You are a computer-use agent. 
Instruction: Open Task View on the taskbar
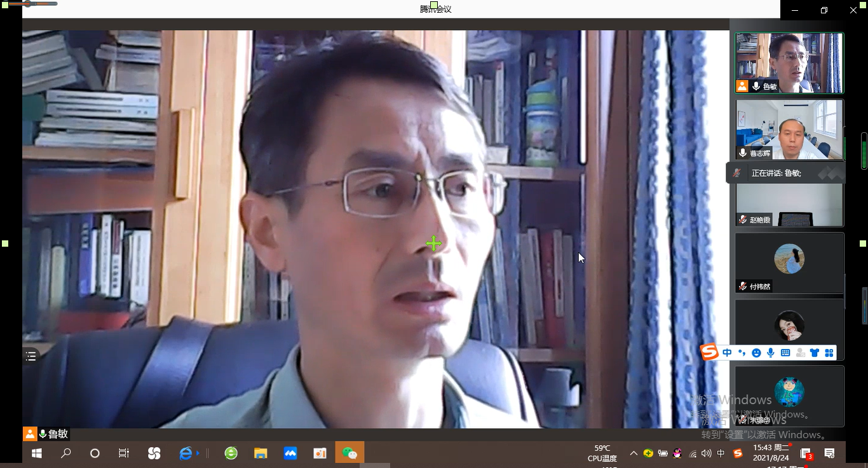pyautogui.click(x=124, y=453)
